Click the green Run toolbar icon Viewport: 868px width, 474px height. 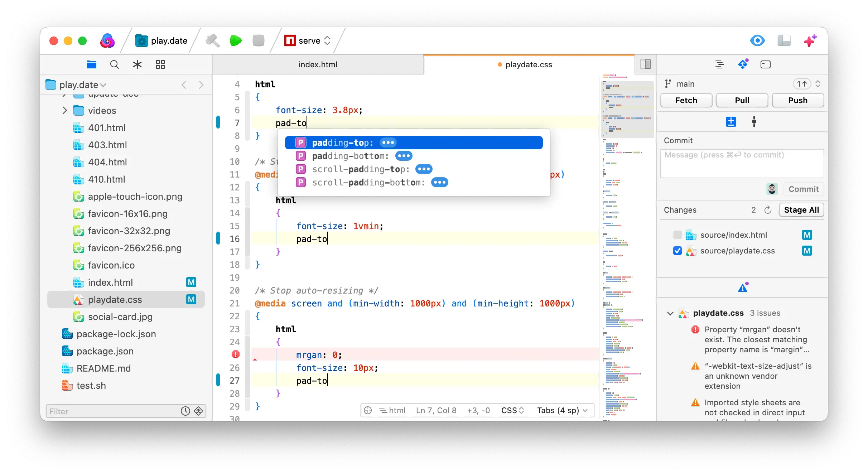click(x=236, y=41)
